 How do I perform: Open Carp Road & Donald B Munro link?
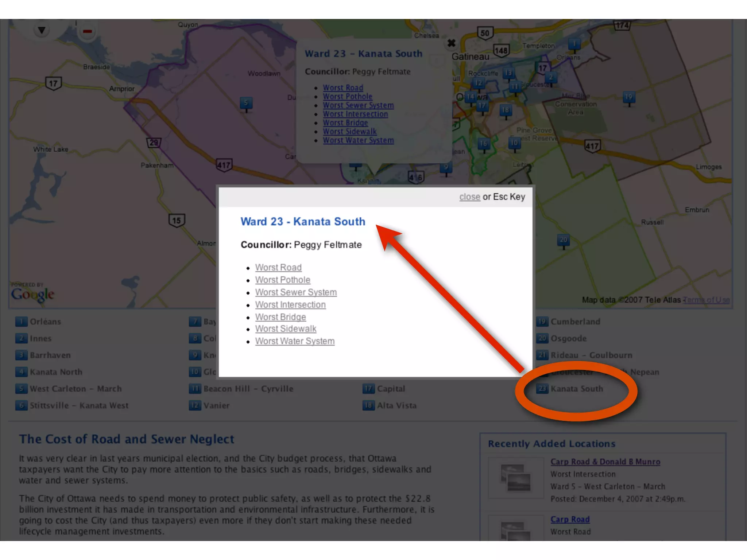click(x=605, y=462)
